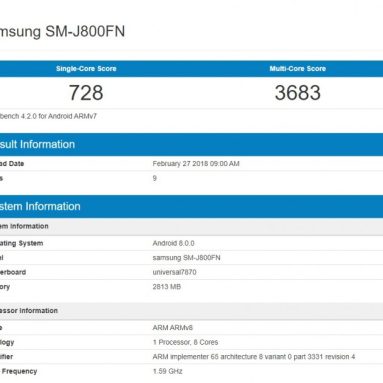Image resolution: width=383 pixels, height=383 pixels.
Task: Click the '4.2.0 for Android ARMv7' version text
Action: click(59, 116)
